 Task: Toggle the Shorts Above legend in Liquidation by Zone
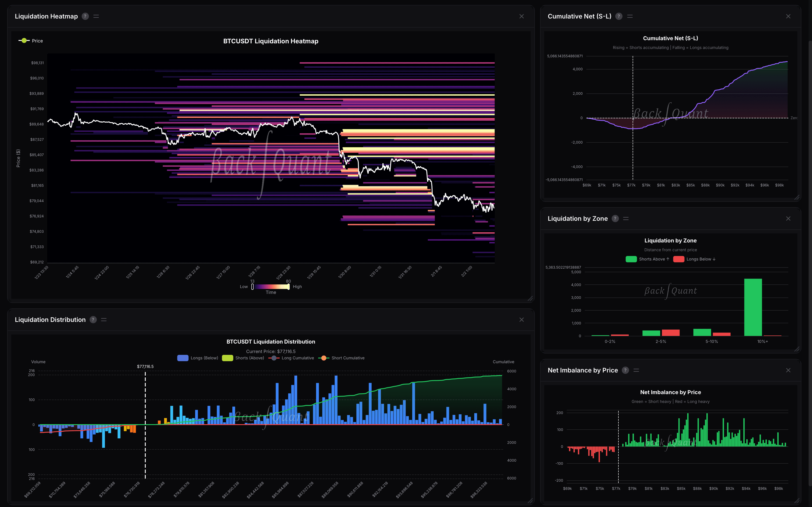pyautogui.click(x=647, y=259)
